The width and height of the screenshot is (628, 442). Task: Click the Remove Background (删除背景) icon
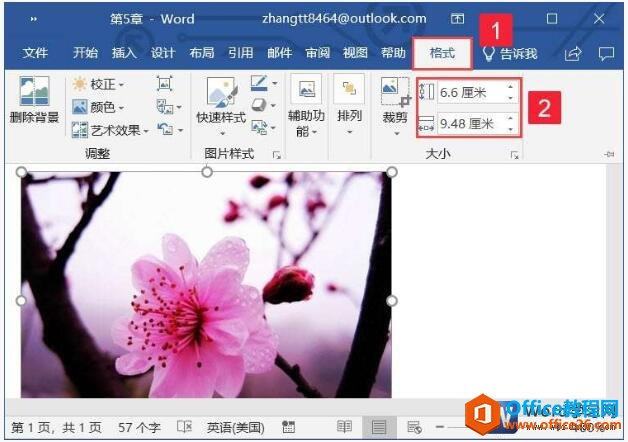pyautogui.click(x=34, y=91)
